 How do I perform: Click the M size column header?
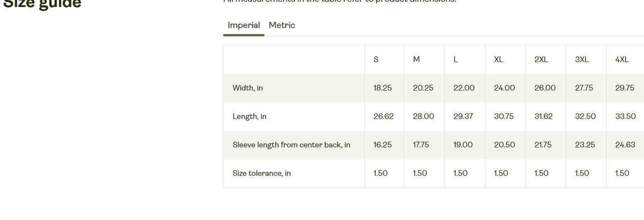[x=416, y=60]
